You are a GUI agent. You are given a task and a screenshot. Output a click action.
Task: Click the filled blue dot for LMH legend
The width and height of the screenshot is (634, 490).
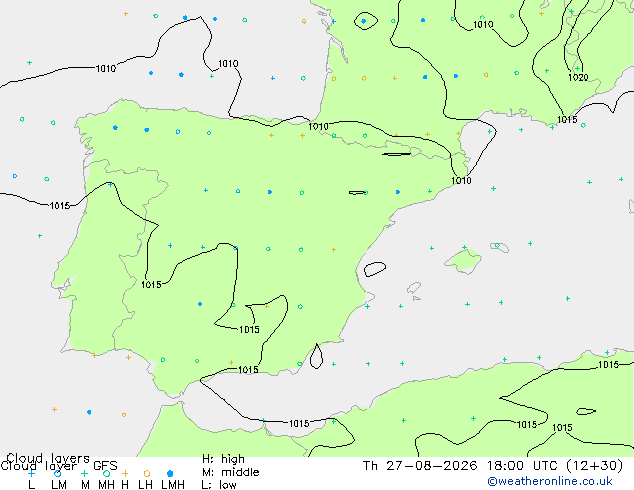(170, 473)
